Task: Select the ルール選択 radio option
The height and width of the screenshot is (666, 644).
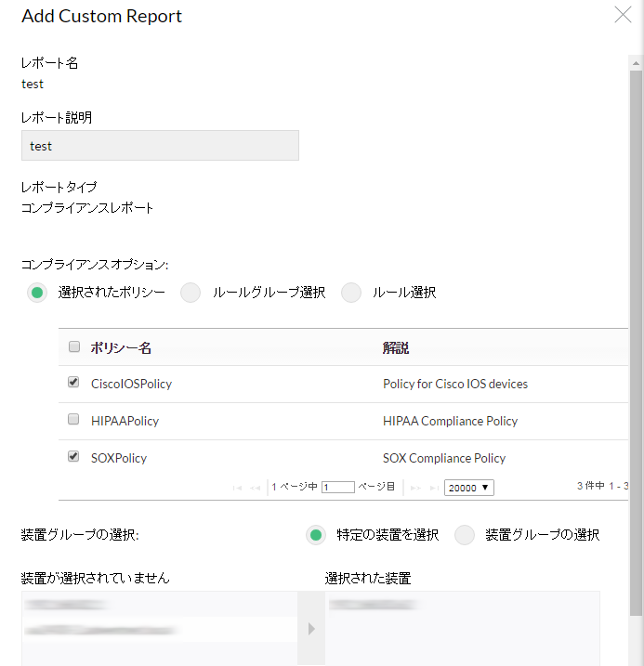Action: click(x=351, y=293)
